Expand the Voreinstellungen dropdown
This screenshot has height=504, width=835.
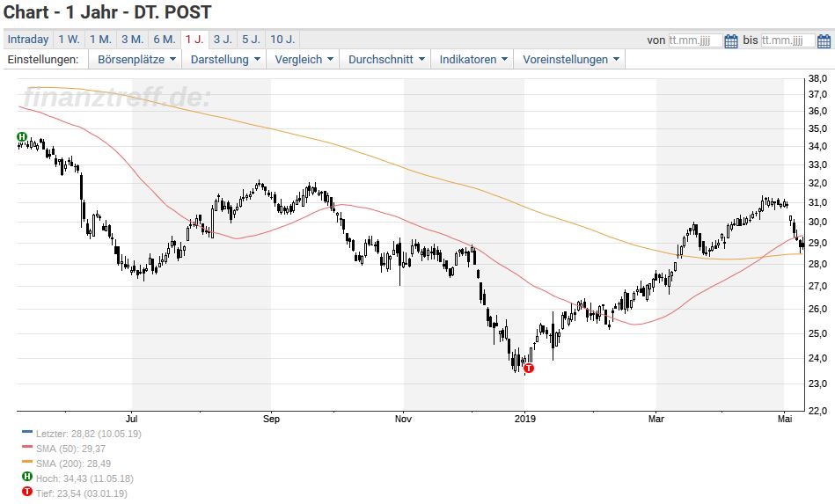tap(570, 60)
